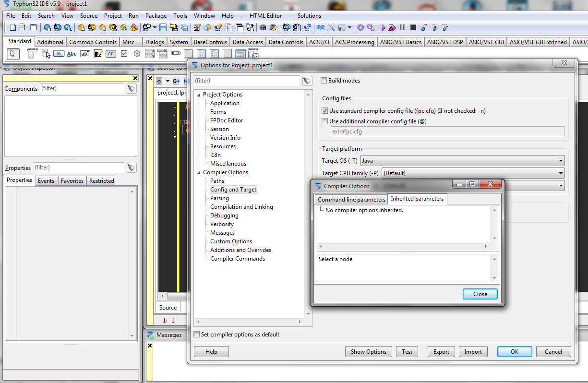Pick the Ok button component

point(59,53)
